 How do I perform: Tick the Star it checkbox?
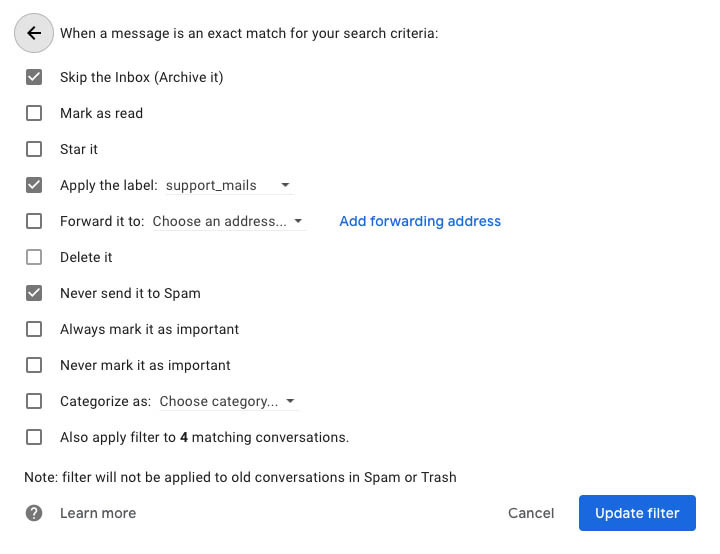(34, 149)
